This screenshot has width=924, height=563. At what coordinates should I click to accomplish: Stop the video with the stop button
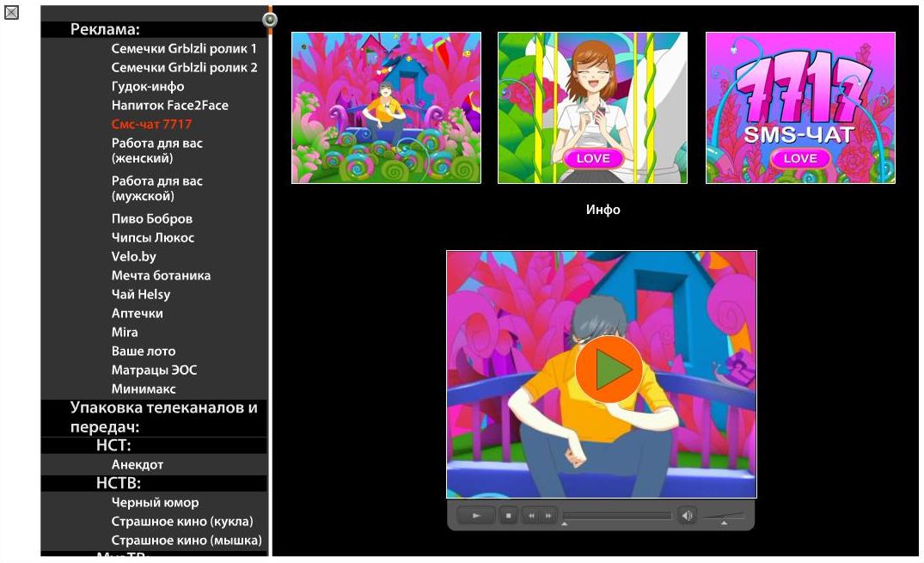(508, 516)
